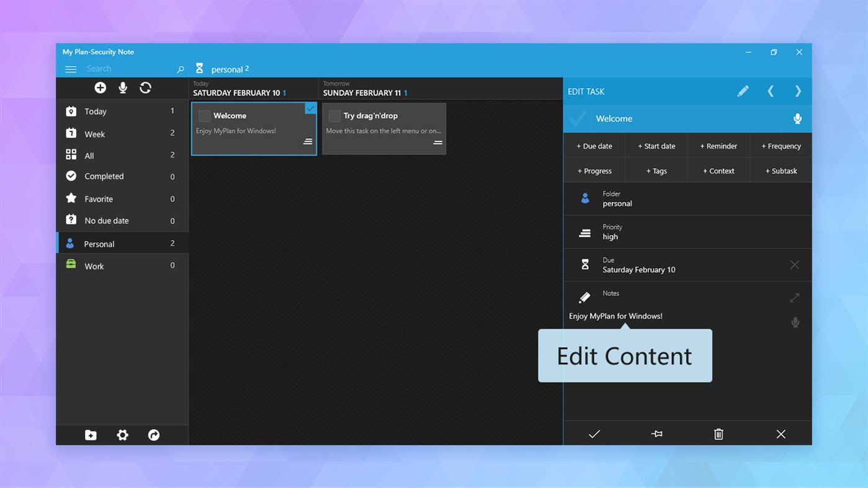Delete the Welcome task via trash icon

click(x=718, y=433)
